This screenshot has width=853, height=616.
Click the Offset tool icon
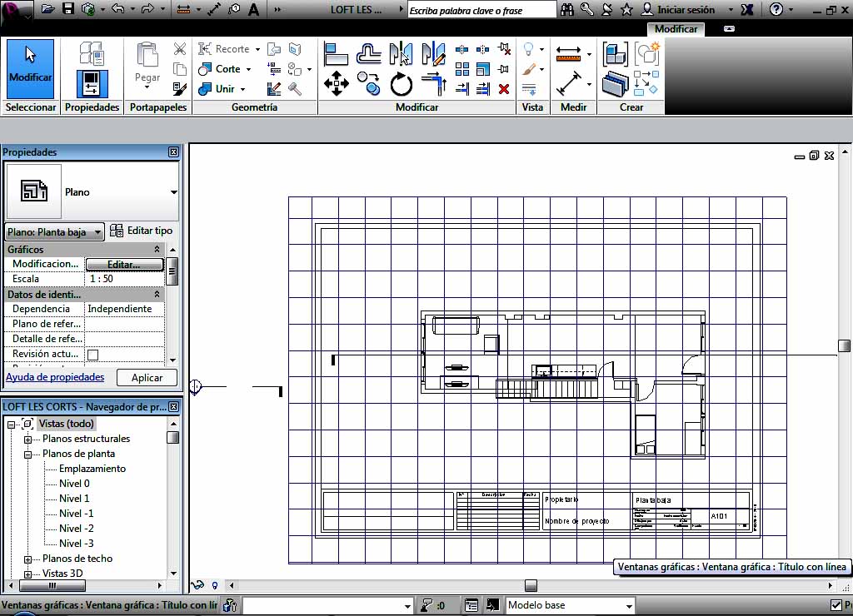coord(368,54)
